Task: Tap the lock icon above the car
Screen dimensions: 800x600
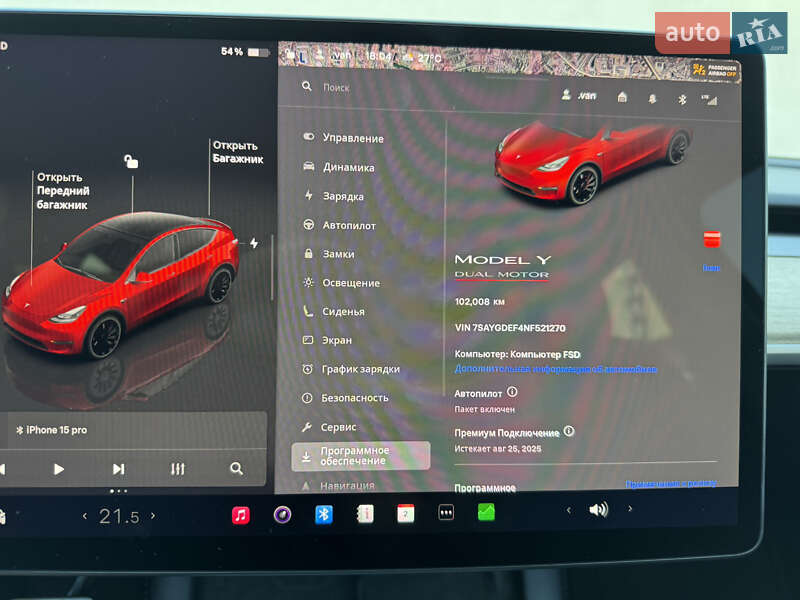Action: click(x=131, y=161)
